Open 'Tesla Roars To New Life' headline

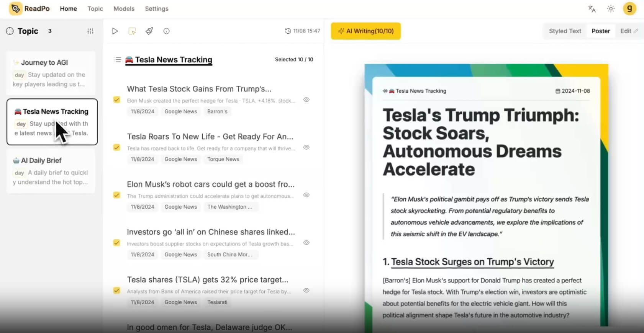(210, 137)
